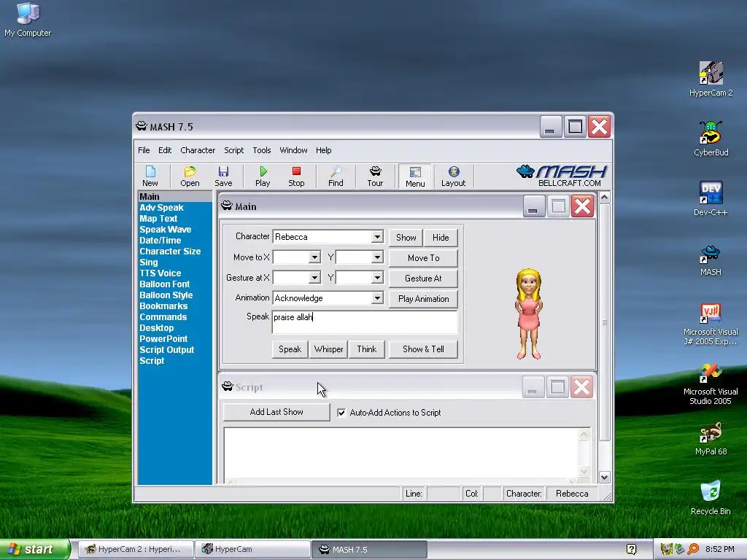
Task: Open the File menu
Action: coord(144,150)
